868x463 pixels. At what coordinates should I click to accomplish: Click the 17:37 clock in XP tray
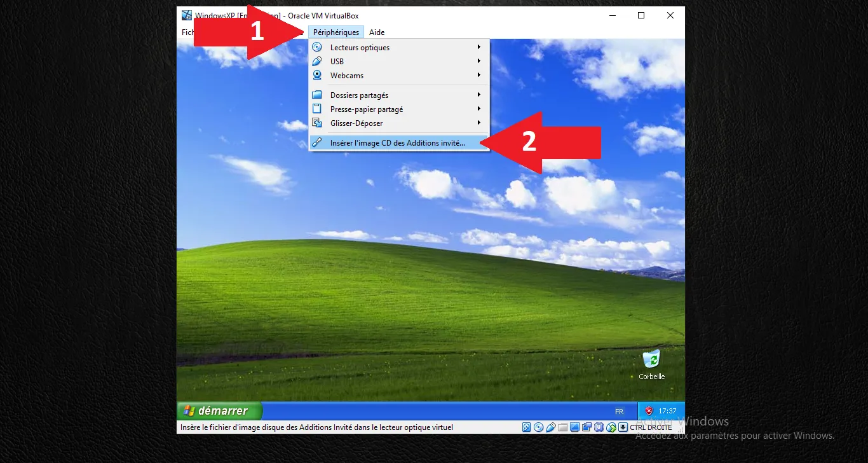(x=667, y=411)
